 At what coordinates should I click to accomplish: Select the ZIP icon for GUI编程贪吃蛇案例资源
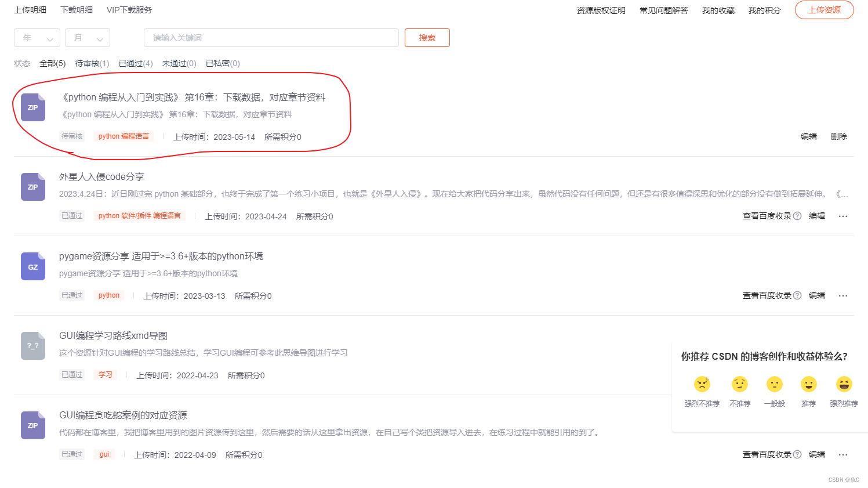tap(32, 425)
